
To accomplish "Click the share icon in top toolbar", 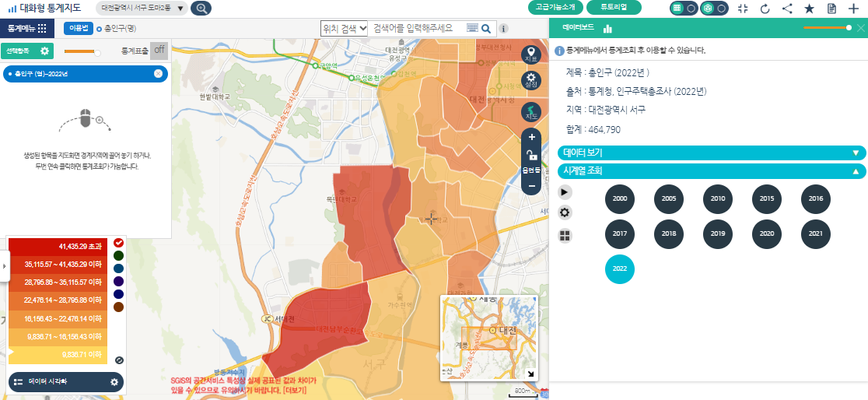I will pos(787,9).
